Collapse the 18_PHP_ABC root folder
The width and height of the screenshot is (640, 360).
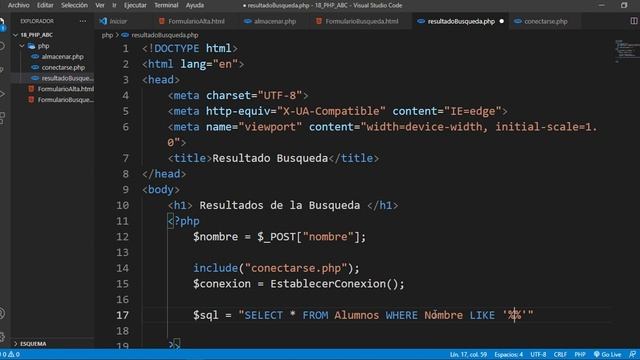point(16,35)
